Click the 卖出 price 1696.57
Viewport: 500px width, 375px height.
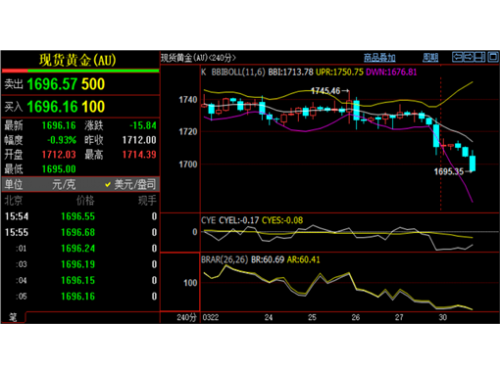52,84
